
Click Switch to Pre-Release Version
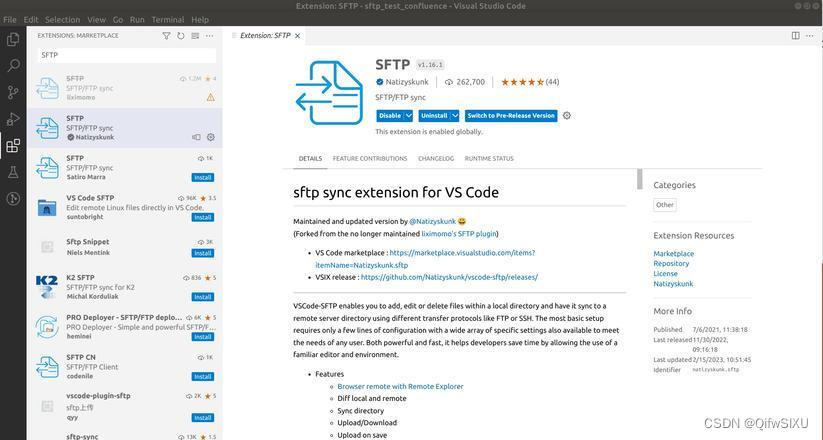(x=511, y=116)
